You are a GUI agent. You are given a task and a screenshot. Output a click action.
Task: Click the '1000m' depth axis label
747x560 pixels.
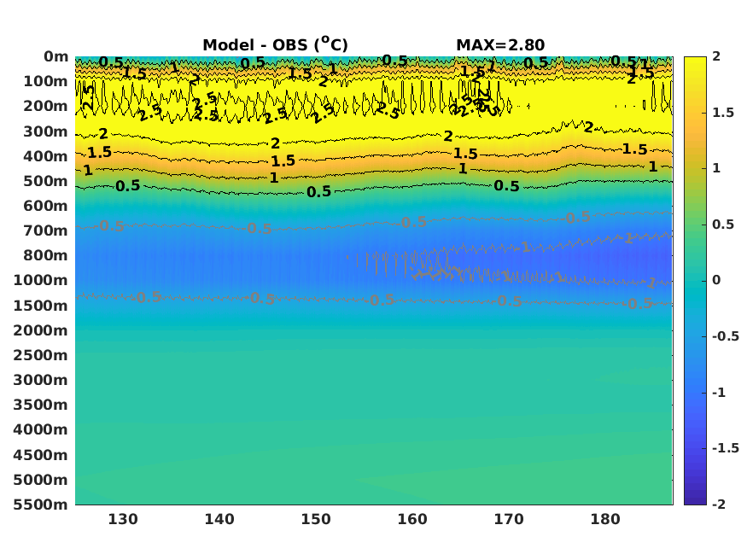pyautogui.click(x=41, y=281)
